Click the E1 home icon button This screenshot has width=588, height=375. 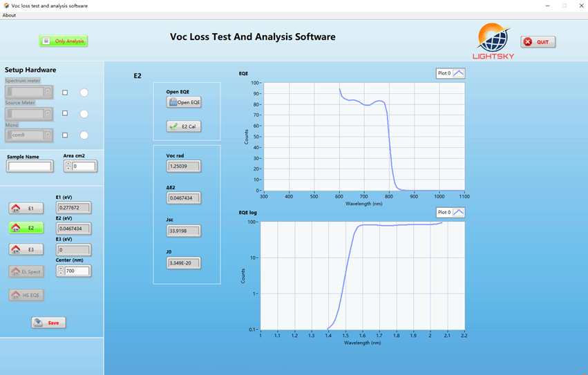[26, 208]
